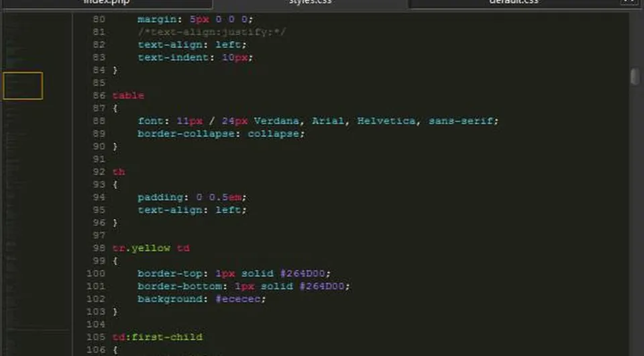Click 'text-align: left;' on line 82
The width and height of the screenshot is (644, 356).
coord(192,44)
